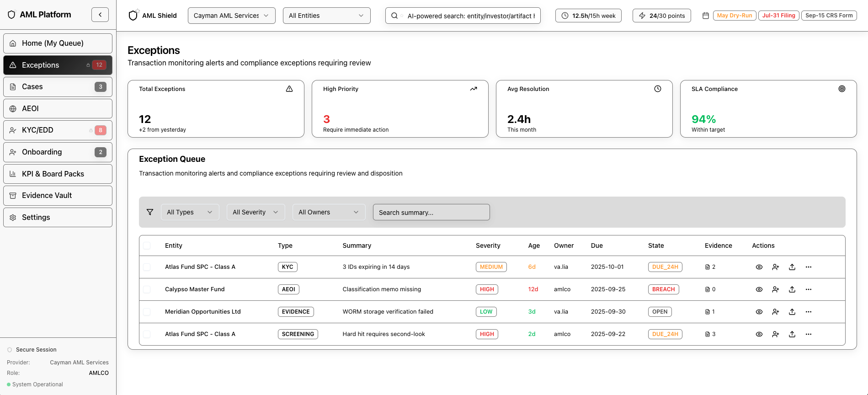Click the eye icon for Calypso Master Fund
This screenshot has height=395, width=868.
pos(759,289)
